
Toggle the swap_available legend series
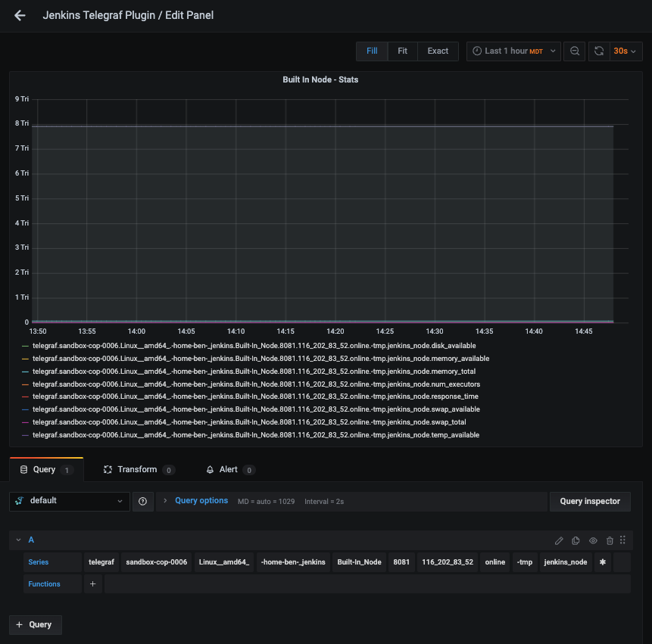[x=256, y=409]
